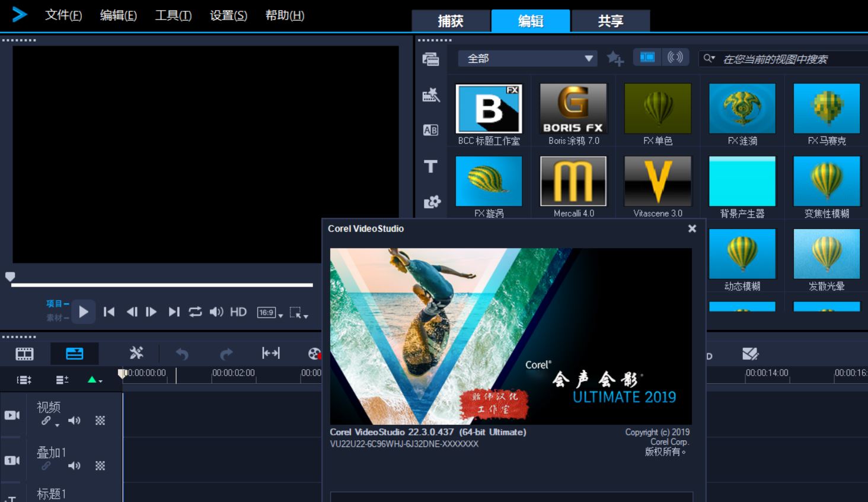The image size is (868, 502).
Task: Mute the 叠加1 track audio
Action: (74, 466)
